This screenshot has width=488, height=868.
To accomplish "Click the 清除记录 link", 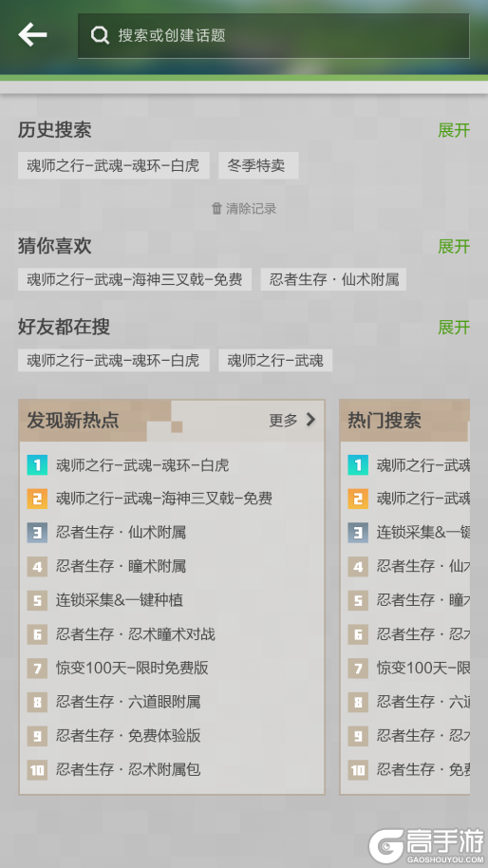I will tap(251, 209).
